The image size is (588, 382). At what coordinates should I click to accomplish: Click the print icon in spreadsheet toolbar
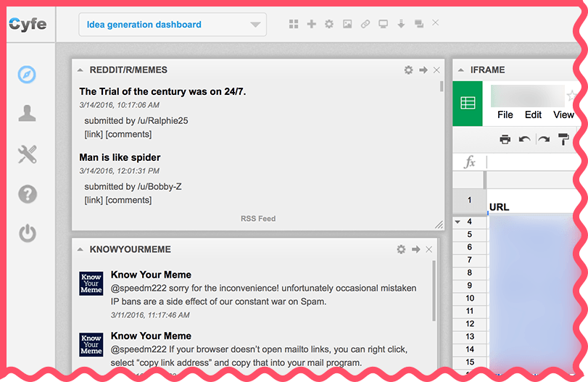505,139
